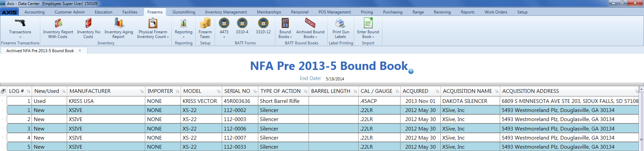This screenshot has height=151, width=644.
Task: Open the POS Management tab
Action: click(x=335, y=12)
